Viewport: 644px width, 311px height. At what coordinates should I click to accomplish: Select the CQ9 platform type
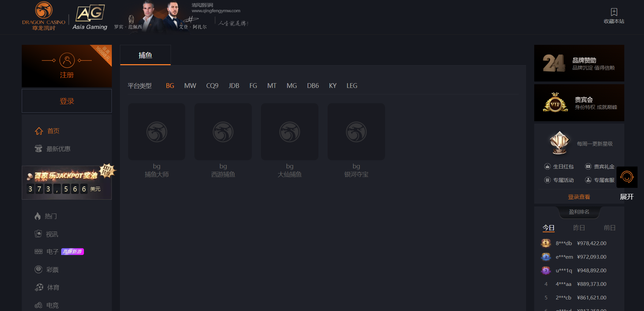[x=212, y=86]
